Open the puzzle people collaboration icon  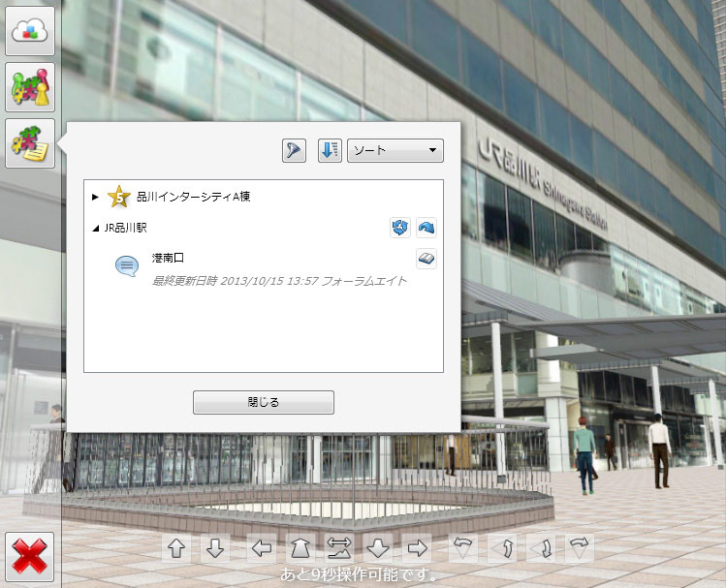30,87
